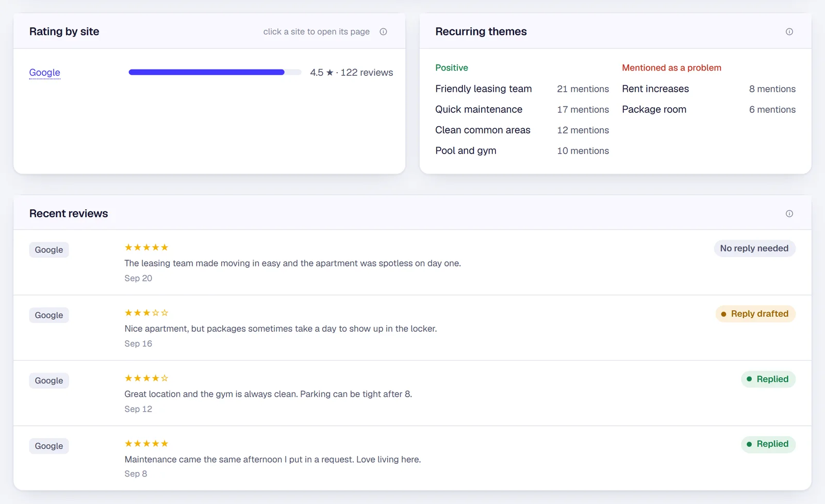Viewport: 825px width, 504px height.
Task: Click the '8 mentions' count
Action: pos(772,89)
